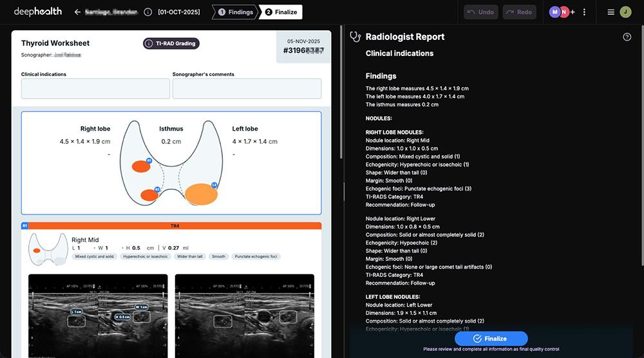The height and width of the screenshot is (358, 644).
Task: Click the exam date 01-OCT-2025
Action: (178, 12)
